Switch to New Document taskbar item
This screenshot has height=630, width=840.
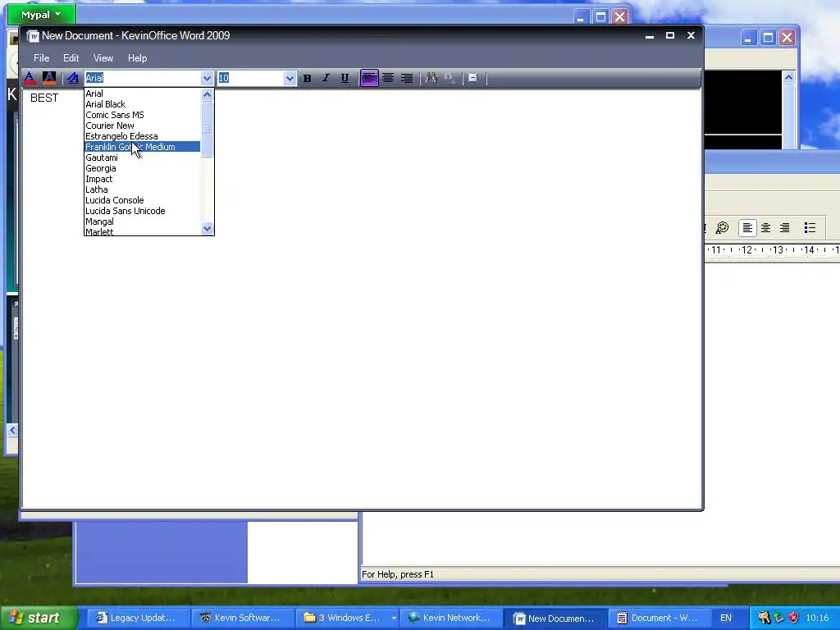click(x=555, y=619)
